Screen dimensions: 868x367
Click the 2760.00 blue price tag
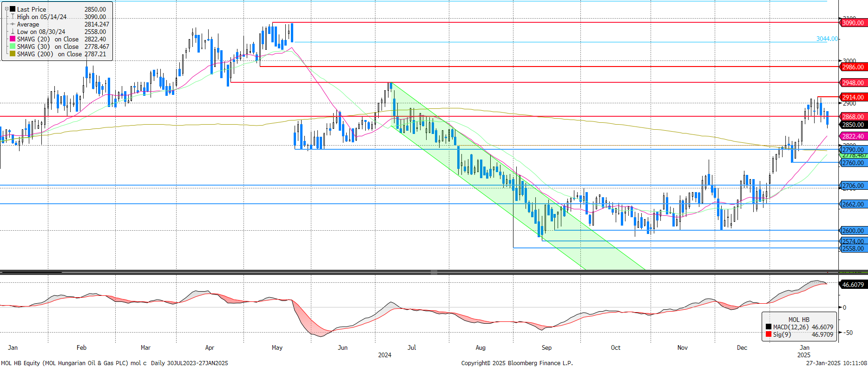click(853, 163)
